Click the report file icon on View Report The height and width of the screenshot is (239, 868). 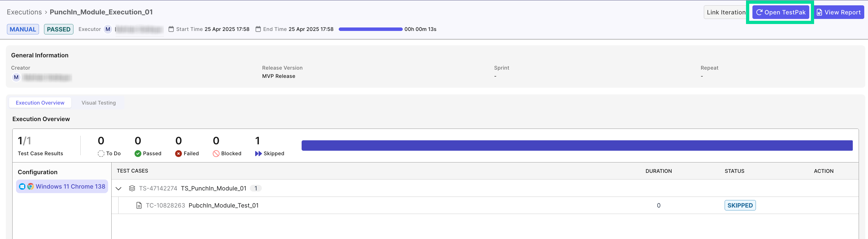[x=819, y=13]
